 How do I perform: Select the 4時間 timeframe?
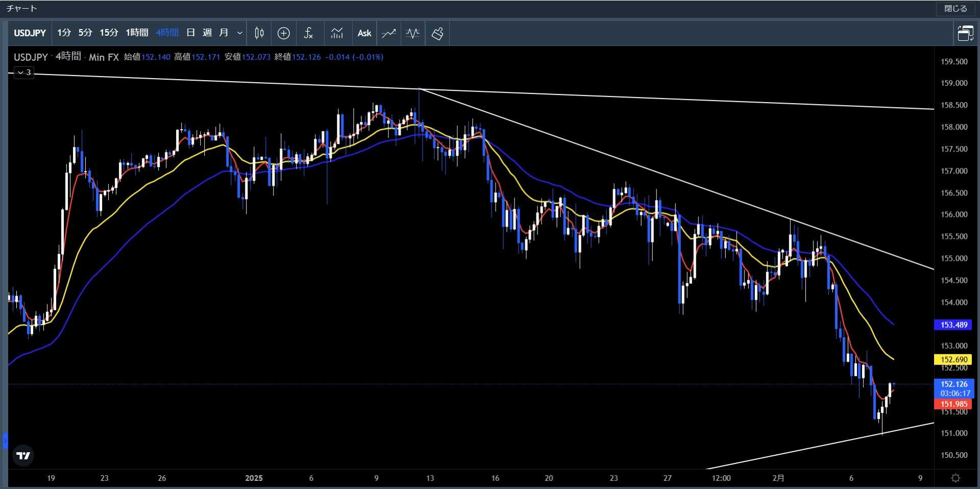[x=167, y=33]
